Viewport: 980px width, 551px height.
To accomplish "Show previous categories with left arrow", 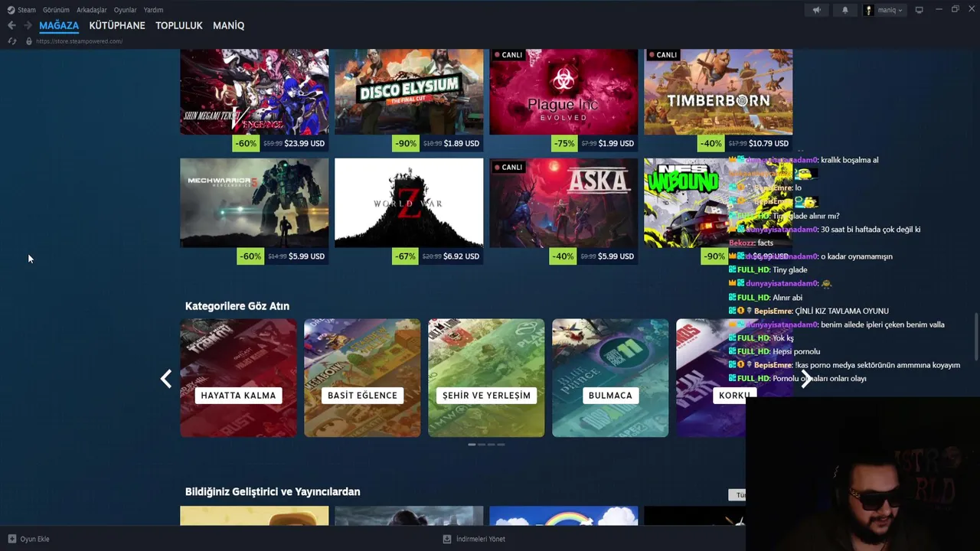I will point(165,378).
